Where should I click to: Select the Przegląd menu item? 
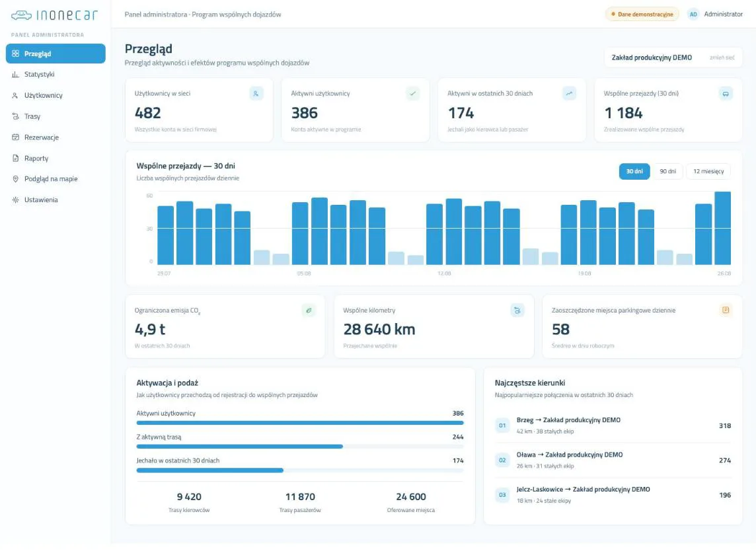[x=56, y=54]
